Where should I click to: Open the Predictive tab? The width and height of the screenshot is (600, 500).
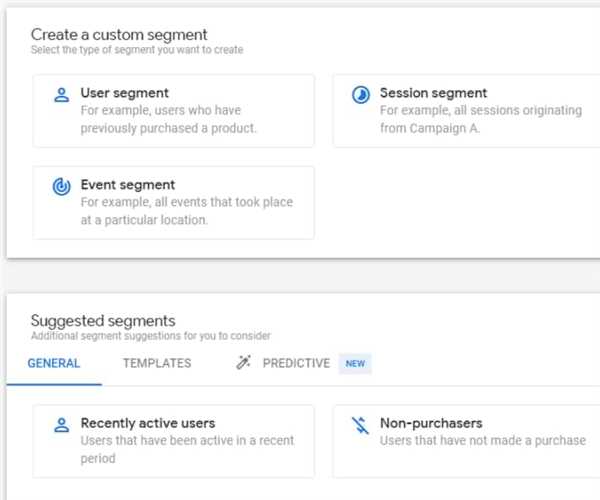point(296,363)
